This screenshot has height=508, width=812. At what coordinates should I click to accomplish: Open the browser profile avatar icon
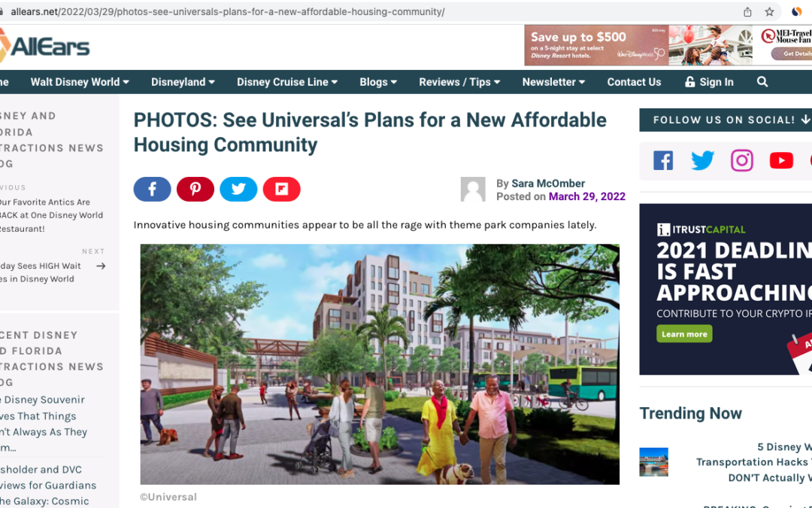[x=797, y=11]
